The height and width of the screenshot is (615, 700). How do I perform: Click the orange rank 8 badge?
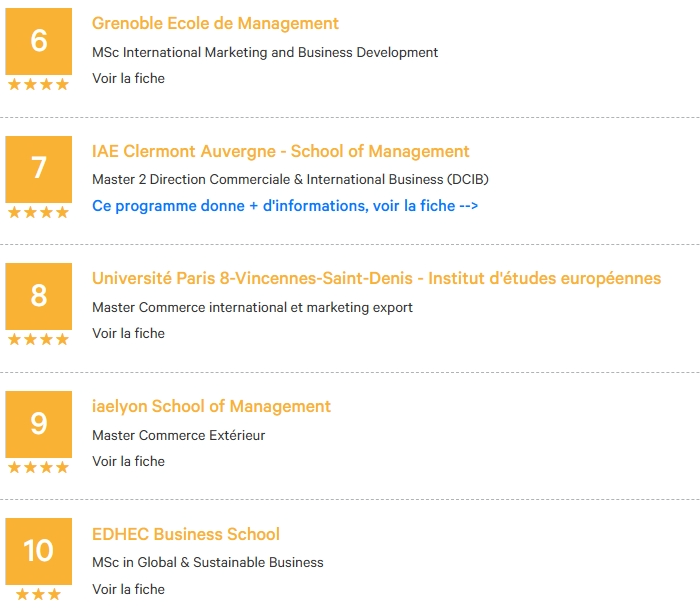[x=38, y=296]
